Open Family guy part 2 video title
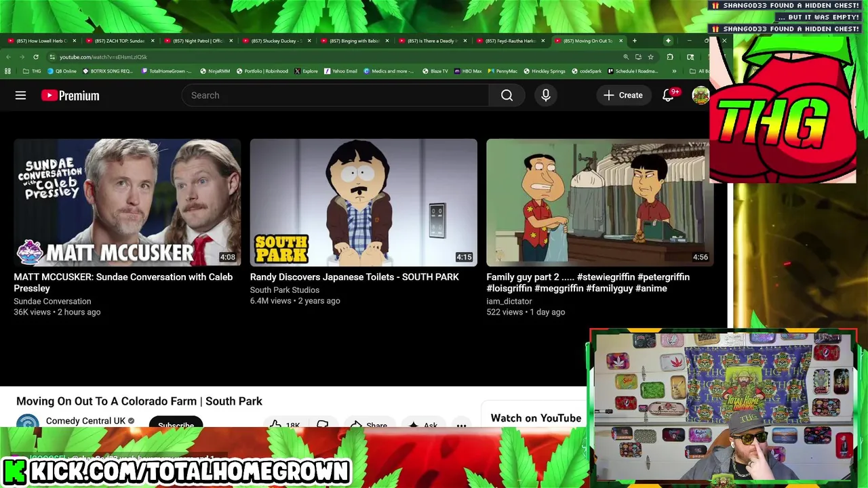This screenshot has height=488, width=868. click(588, 283)
